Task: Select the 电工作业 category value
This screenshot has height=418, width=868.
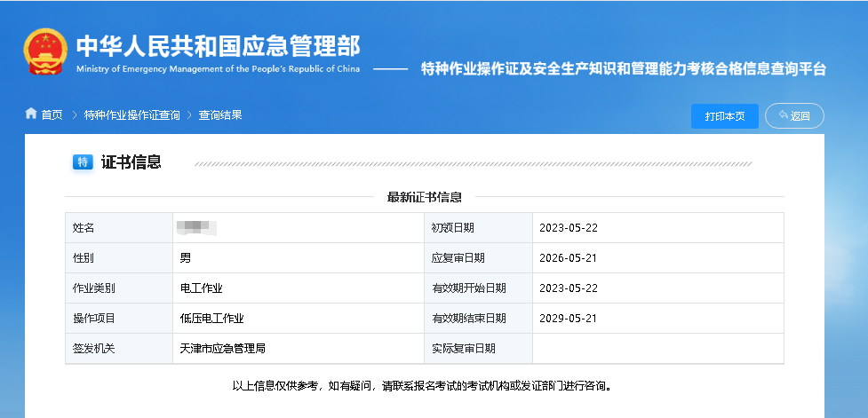Action: [201, 288]
